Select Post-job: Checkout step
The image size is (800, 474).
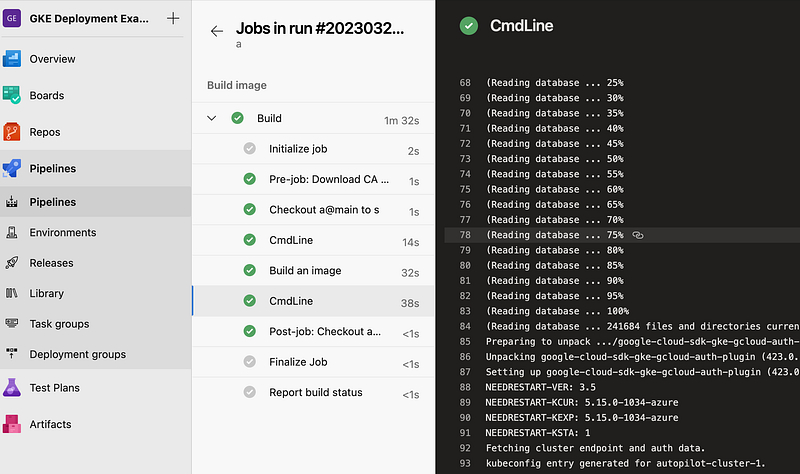pos(313,332)
